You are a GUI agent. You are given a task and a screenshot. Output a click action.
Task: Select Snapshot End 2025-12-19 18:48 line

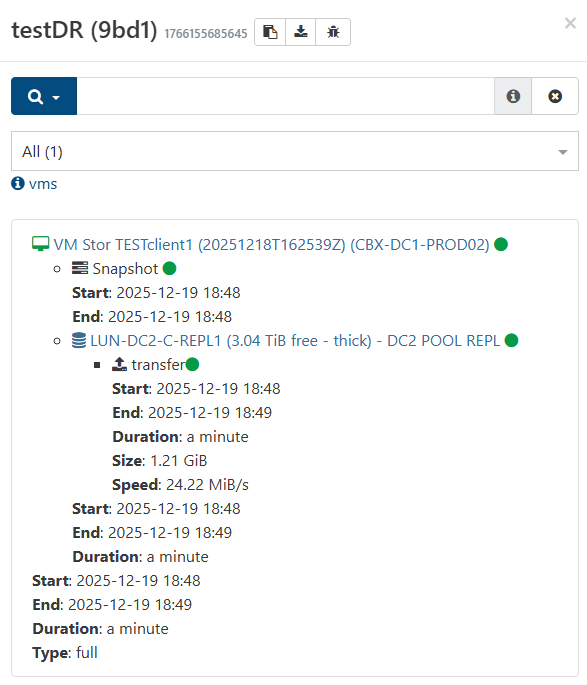tap(152, 317)
